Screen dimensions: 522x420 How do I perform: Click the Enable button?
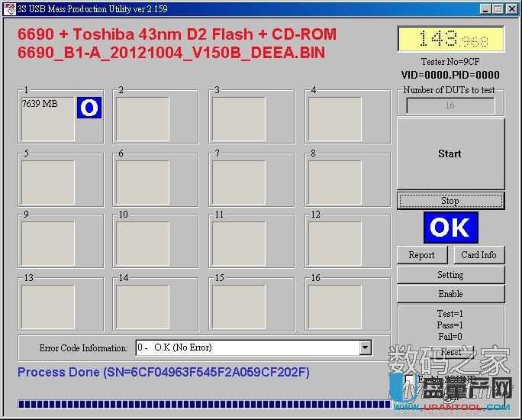(x=450, y=294)
